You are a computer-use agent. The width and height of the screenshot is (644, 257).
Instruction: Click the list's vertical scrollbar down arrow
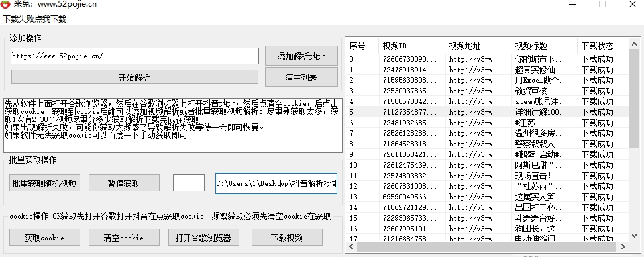(x=634, y=236)
